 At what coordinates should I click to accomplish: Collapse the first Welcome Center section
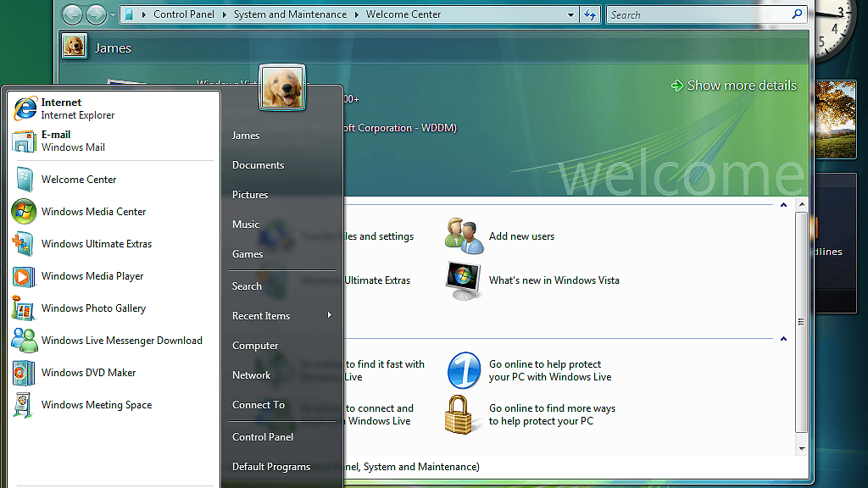click(783, 206)
